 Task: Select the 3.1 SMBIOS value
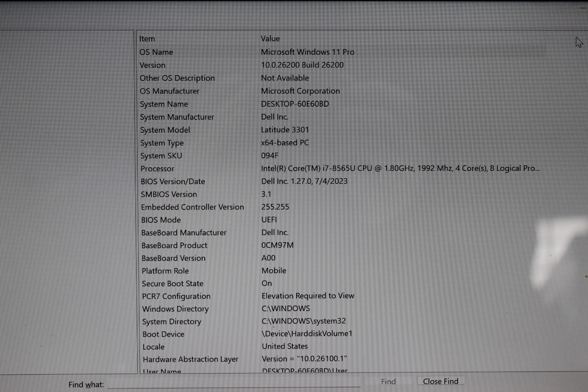click(266, 194)
